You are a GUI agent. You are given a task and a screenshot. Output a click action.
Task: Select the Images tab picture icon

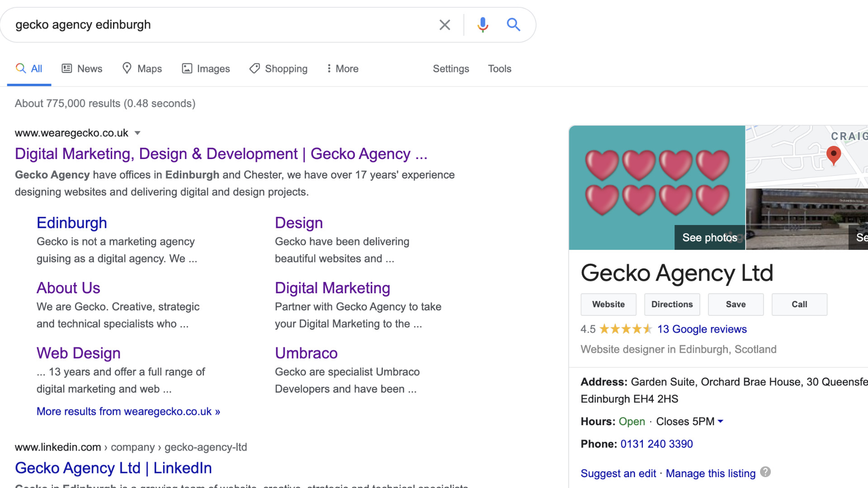pos(187,68)
